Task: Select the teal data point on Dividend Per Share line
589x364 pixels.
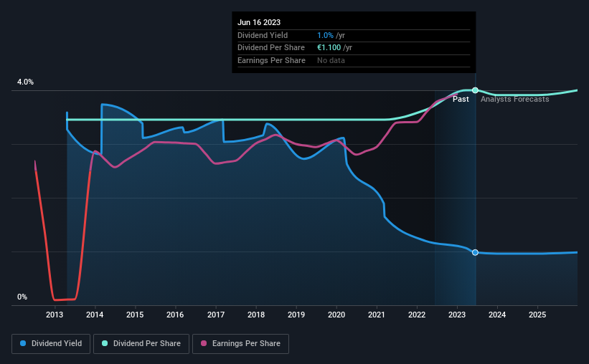Action: pos(475,90)
